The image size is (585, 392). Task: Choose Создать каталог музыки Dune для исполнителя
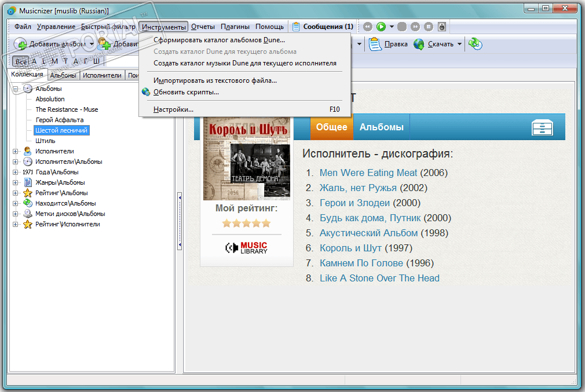[x=244, y=63]
